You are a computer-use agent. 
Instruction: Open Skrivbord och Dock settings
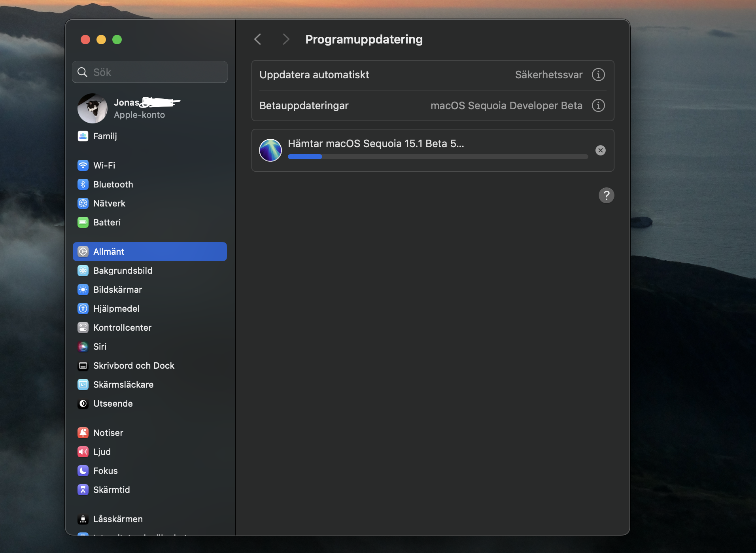(134, 366)
